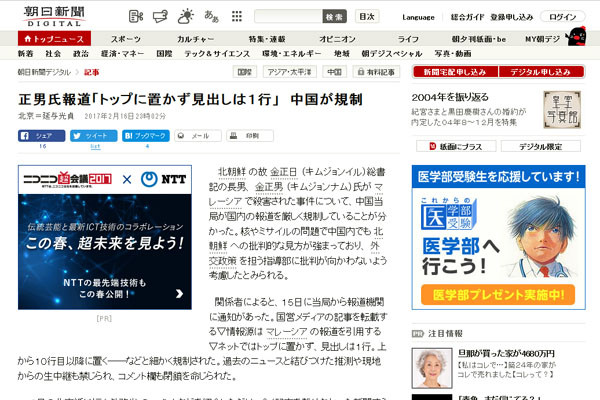Open the Language link

pos(418,17)
